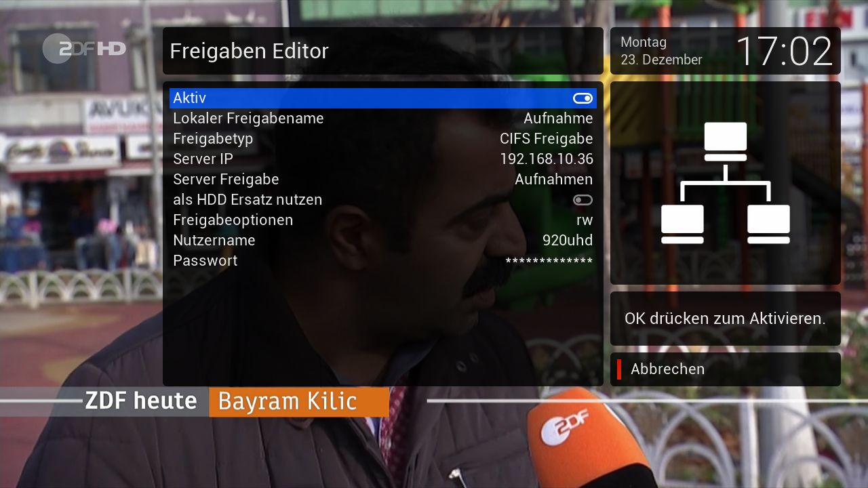This screenshot has width=868, height=488.
Task: Click the 17:02 clock display
Action: coord(783,52)
